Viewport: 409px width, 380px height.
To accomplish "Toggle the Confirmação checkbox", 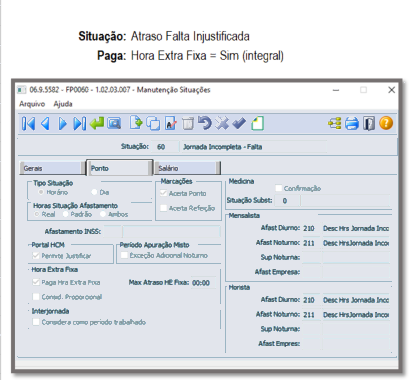I will point(278,188).
